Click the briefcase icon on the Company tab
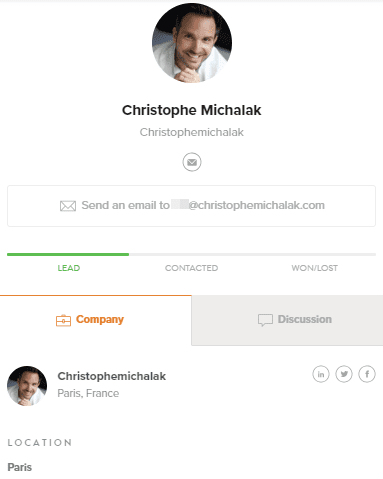Image resolution: width=383 pixels, height=479 pixels. click(63, 320)
